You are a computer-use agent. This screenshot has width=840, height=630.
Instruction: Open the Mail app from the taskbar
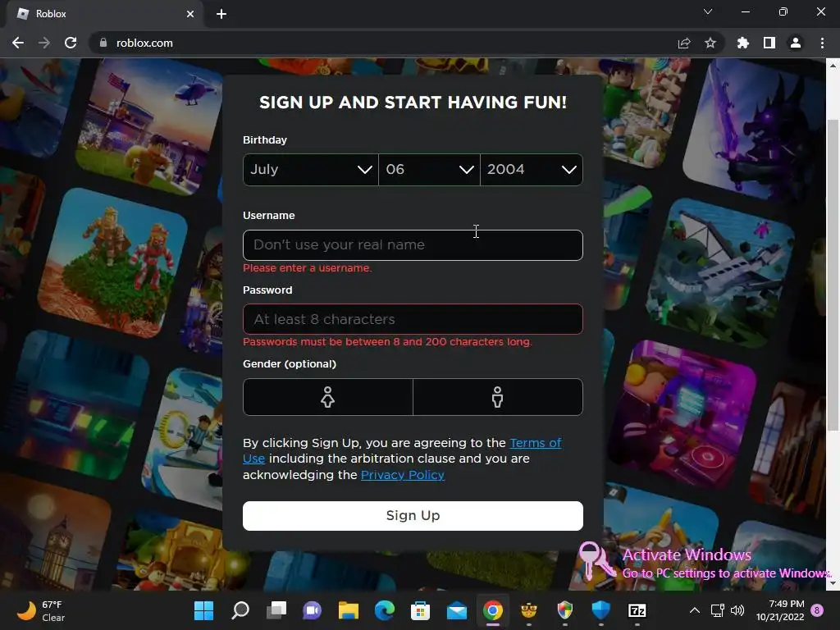(457, 610)
